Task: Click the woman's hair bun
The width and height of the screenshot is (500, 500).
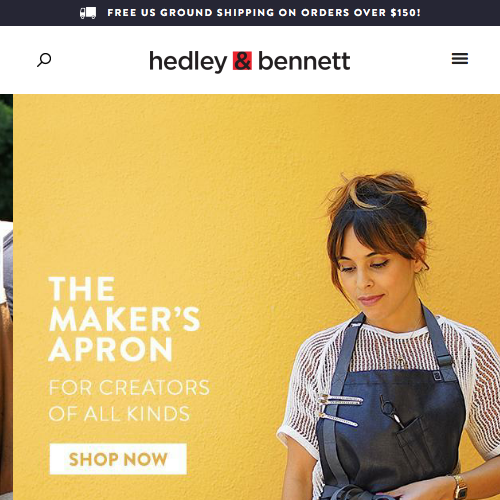Action: [x=378, y=193]
